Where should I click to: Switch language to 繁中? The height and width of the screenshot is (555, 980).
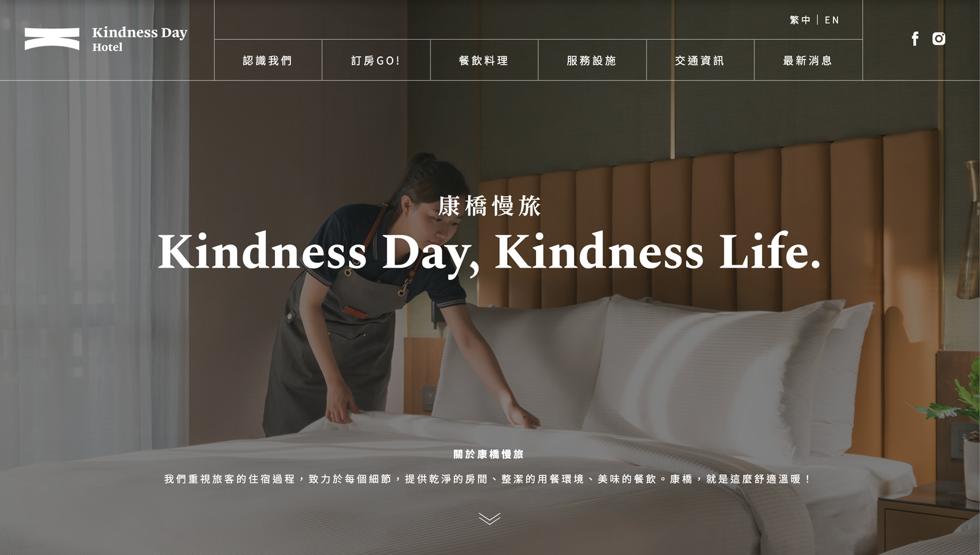coord(800,20)
